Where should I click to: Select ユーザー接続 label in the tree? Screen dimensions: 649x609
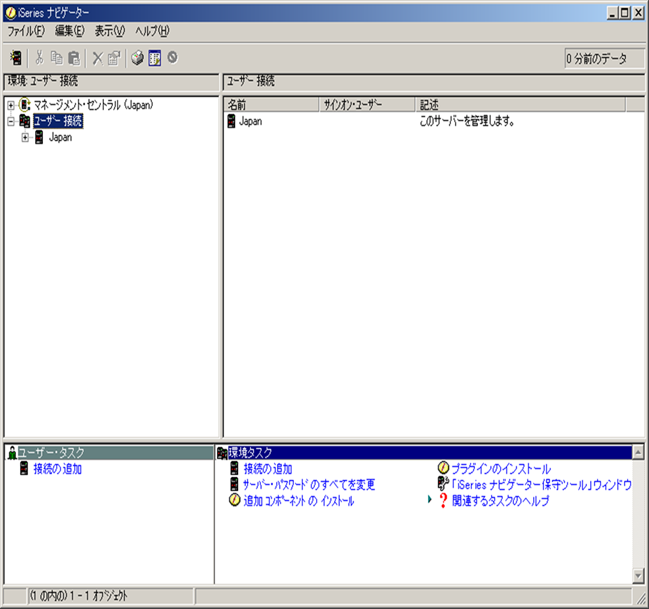(x=58, y=121)
